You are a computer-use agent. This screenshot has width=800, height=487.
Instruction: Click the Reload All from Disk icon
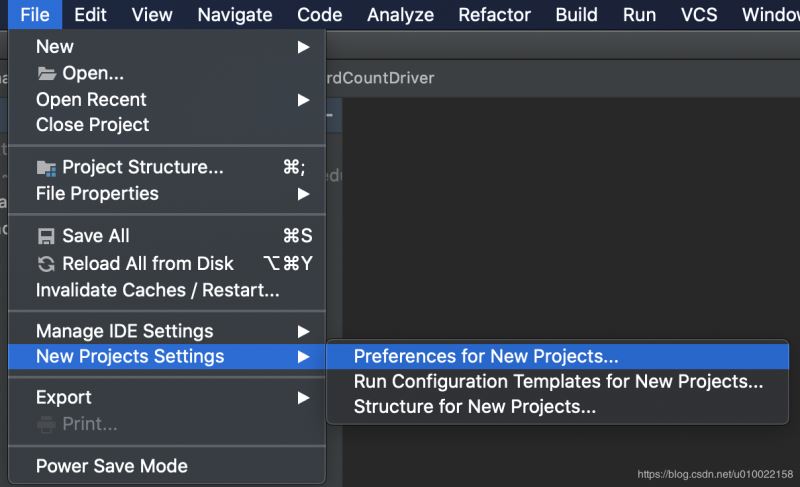[x=46, y=264]
